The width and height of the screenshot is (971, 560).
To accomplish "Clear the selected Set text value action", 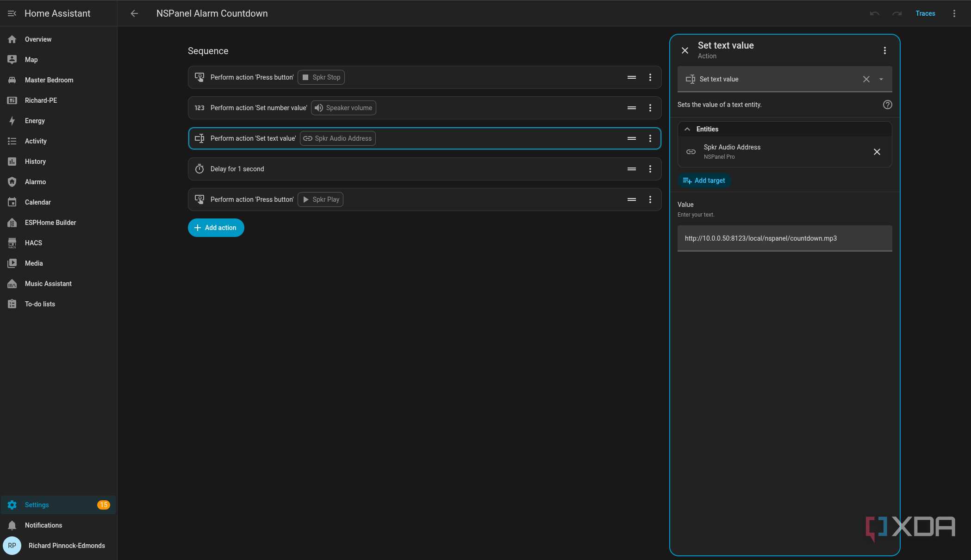I will 866,79.
